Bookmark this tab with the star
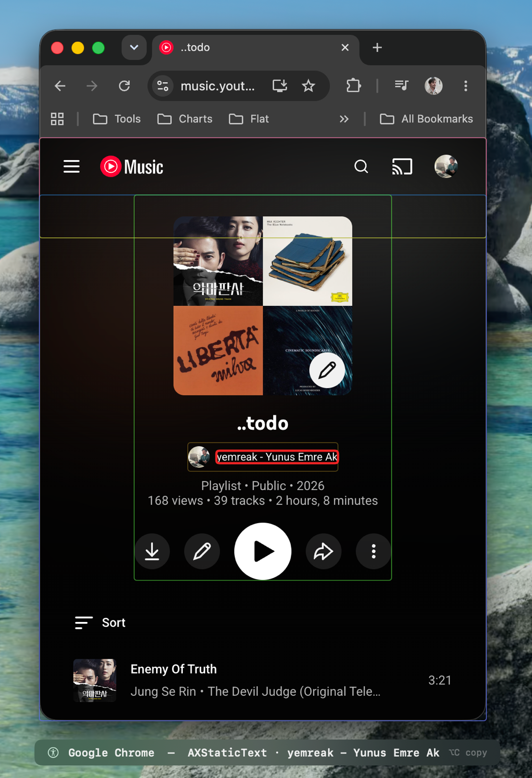Screen dimensions: 532x778 click(x=308, y=86)
